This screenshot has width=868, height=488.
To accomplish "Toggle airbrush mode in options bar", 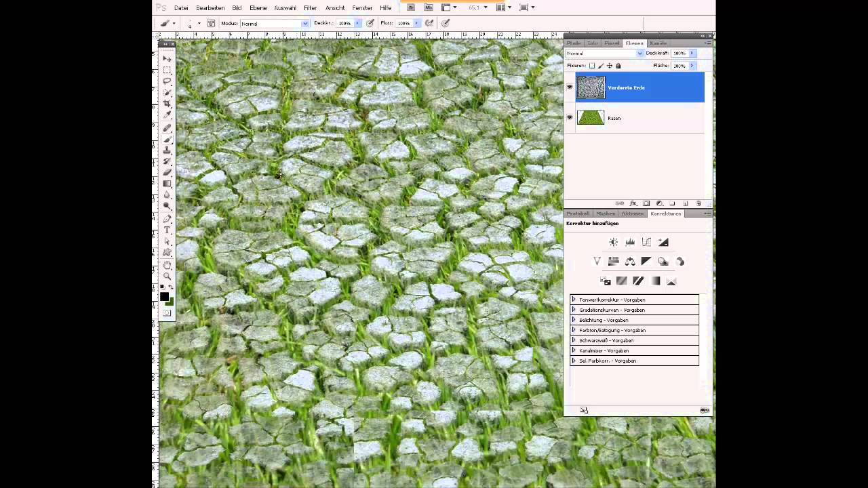I will tap(430, 23).
